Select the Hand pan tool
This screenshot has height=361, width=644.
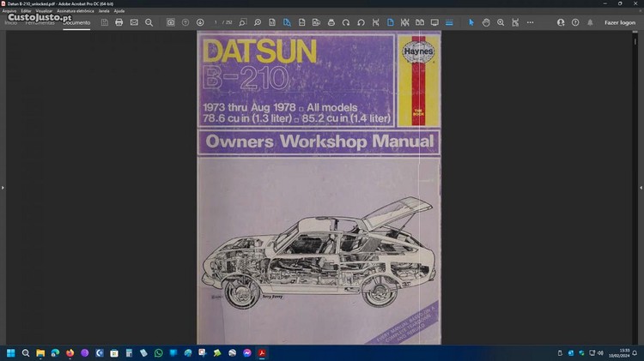pos(486,22)
